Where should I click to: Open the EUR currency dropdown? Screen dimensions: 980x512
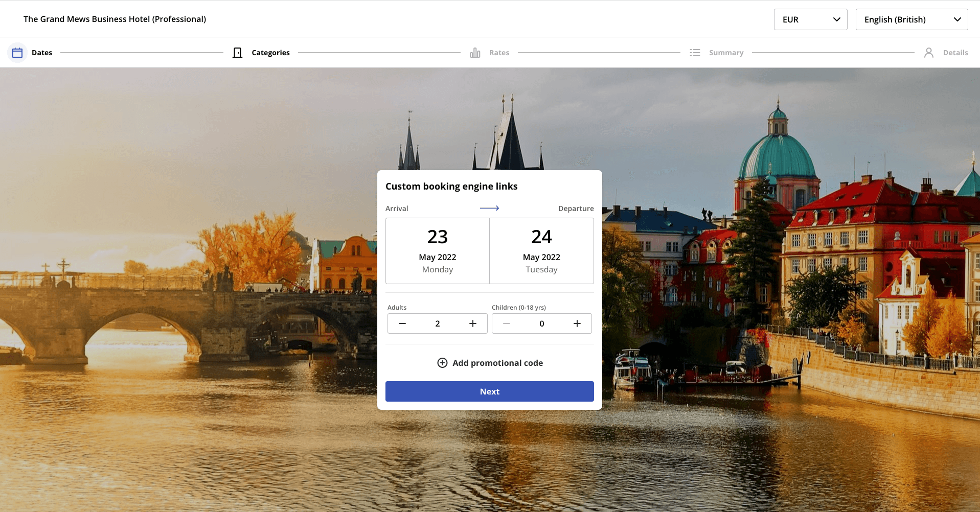810,19
